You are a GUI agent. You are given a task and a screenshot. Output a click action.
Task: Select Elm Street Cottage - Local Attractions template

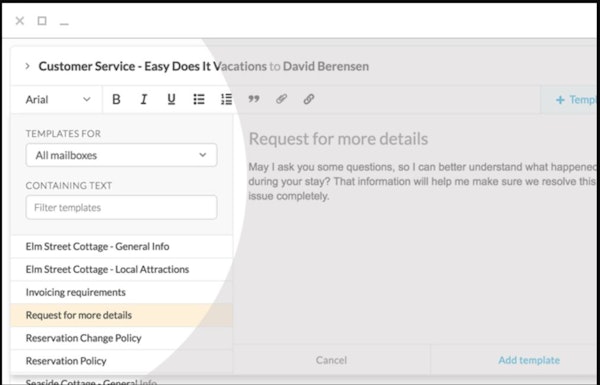[122, 269]
